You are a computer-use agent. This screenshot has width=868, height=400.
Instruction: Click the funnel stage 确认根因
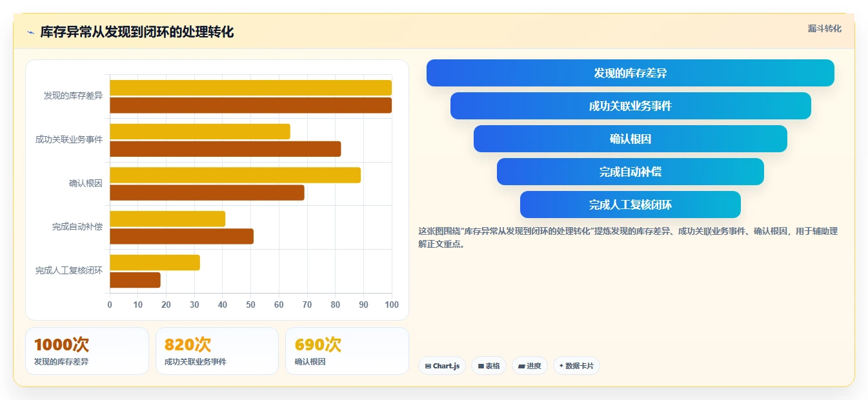click(631, 139)
